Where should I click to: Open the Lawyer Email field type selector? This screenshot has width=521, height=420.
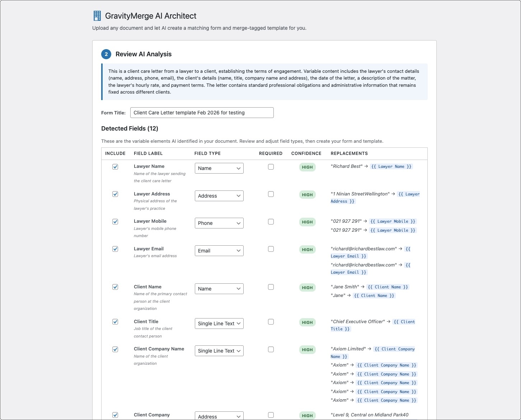219,251
